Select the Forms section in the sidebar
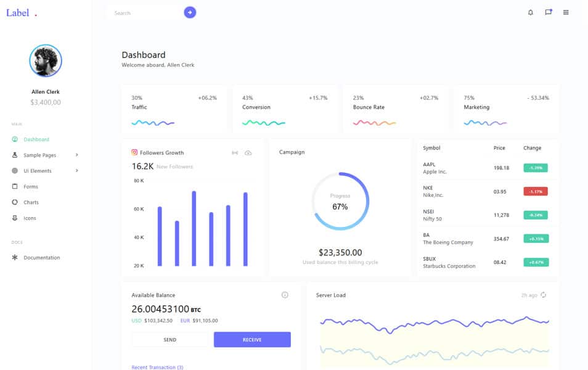588x370 pixels. [28, 186]
